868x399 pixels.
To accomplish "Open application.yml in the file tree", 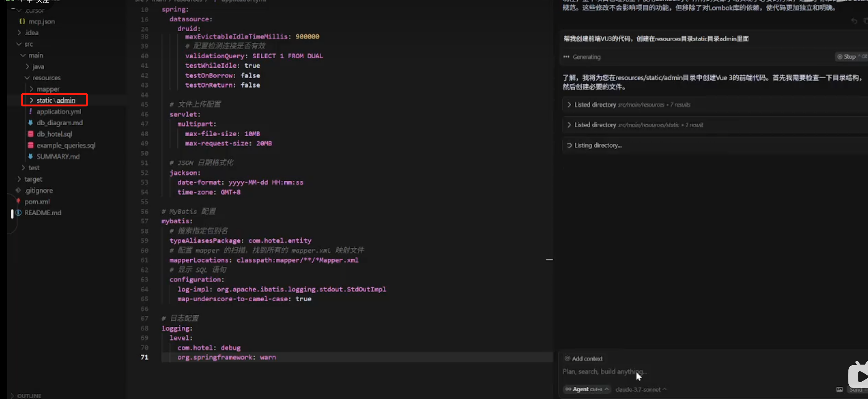I will click(59, 112).
